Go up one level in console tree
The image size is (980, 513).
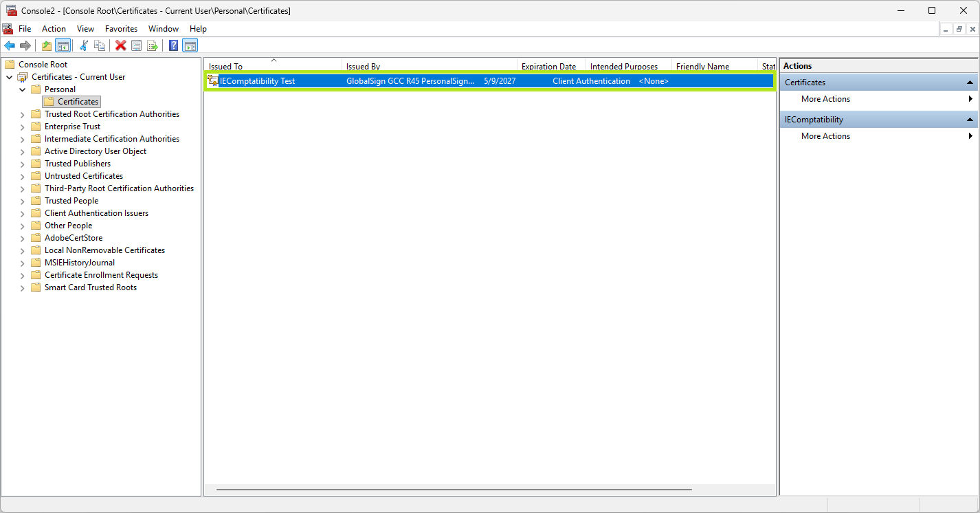tap(47, 45)
